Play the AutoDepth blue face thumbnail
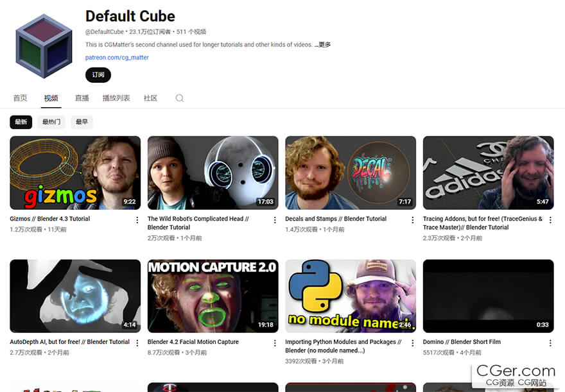The height and width of the screenshot is (392, 565). click(75, 296)
